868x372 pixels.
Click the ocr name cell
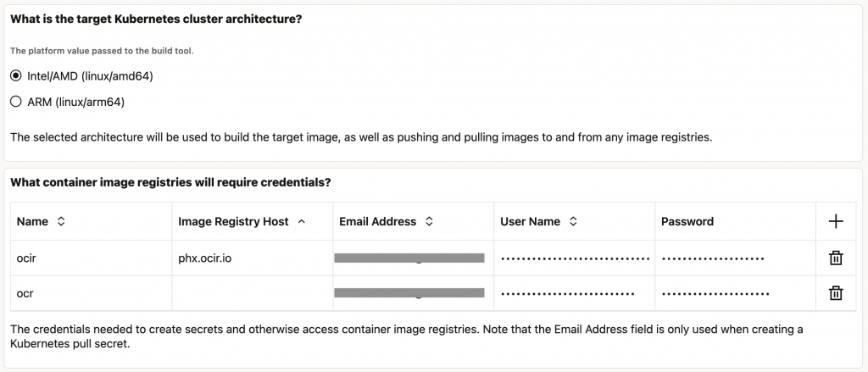91,293
